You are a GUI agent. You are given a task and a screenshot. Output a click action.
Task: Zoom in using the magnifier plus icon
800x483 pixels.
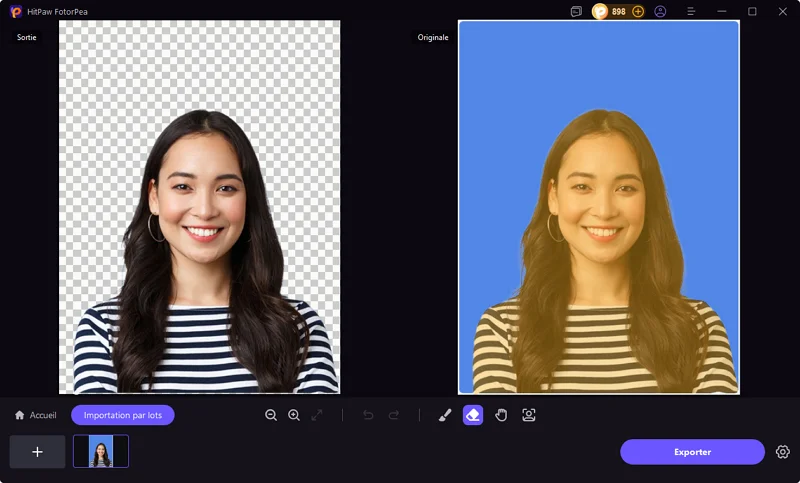[x=294, y=415]
